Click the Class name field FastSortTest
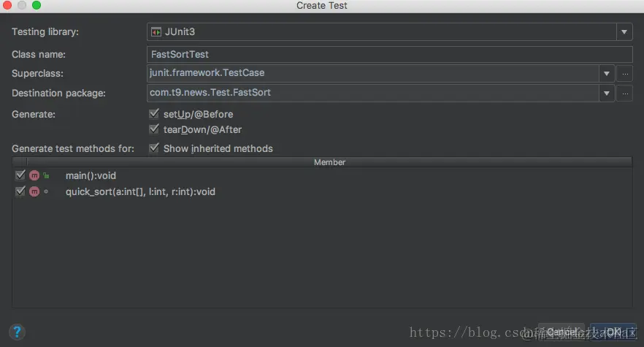 (x=389, y=54)
